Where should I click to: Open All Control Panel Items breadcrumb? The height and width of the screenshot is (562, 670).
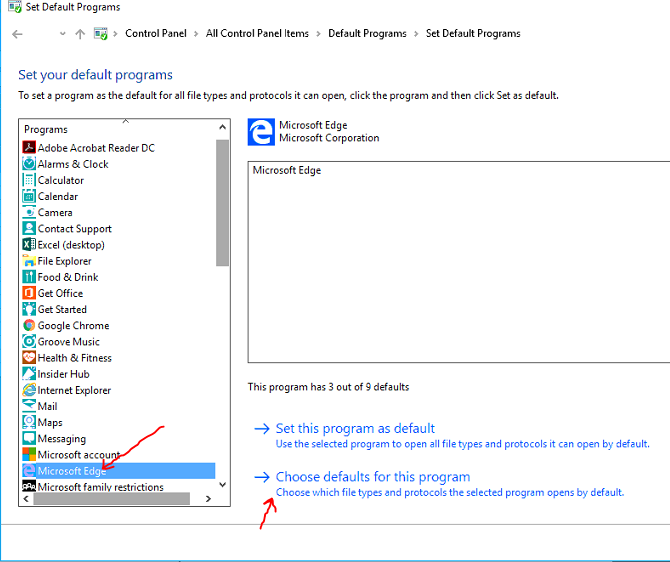click(x=257, y=33)
